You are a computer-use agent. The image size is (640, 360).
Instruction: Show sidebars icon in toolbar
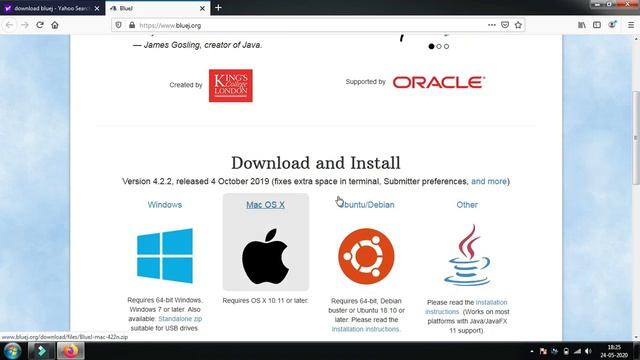point(597,25)
